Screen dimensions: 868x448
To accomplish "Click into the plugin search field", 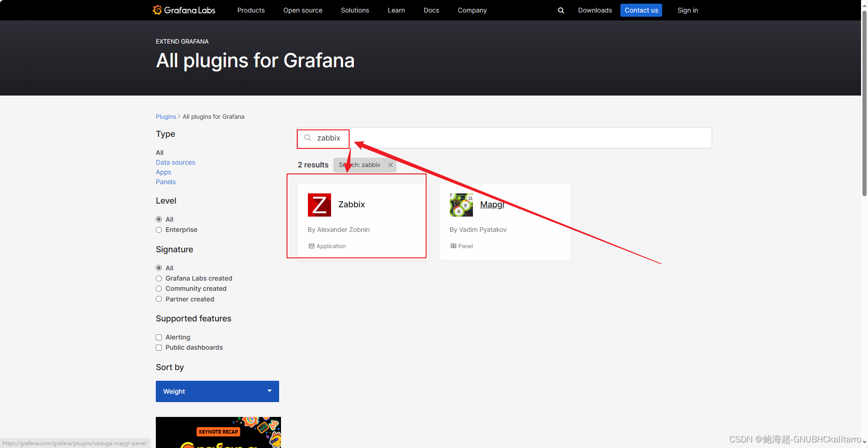I will click(x=504, y=138).
